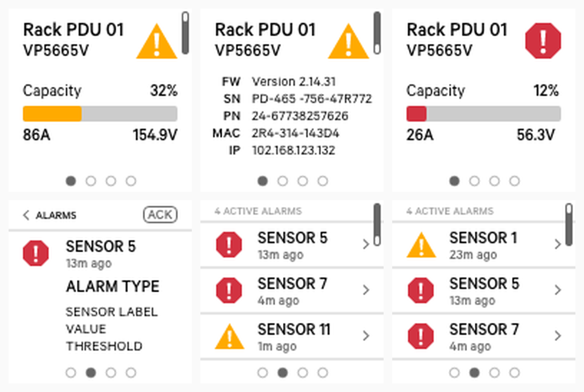Screen dimensions: 584x392
Task: Select second page dot under 86A capacity card
Action: point(91,181)
